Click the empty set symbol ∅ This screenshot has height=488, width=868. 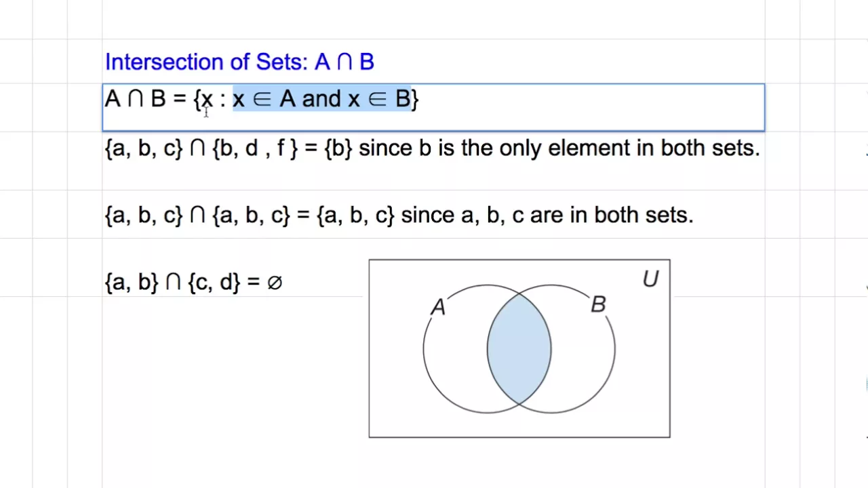click(274, 282)
